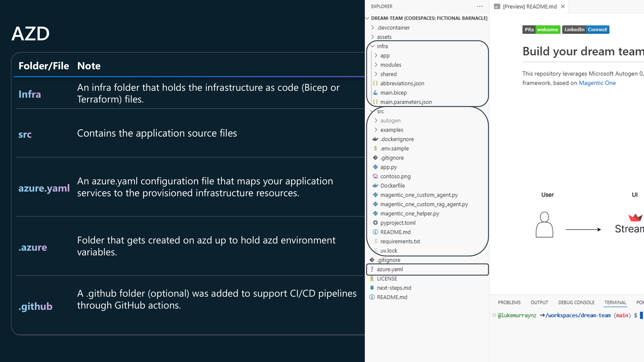
Task: Click magentic_one_helper.py Python icon
Action: 375,213
